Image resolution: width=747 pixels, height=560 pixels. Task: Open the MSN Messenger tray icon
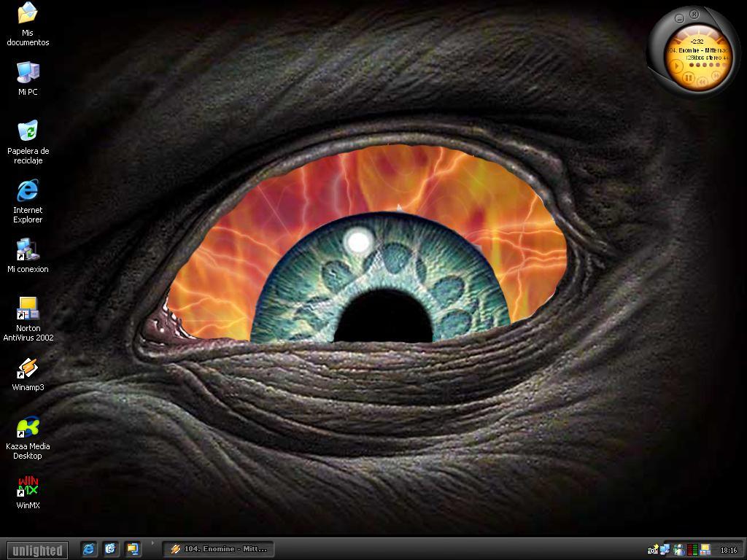coord(679,550)
